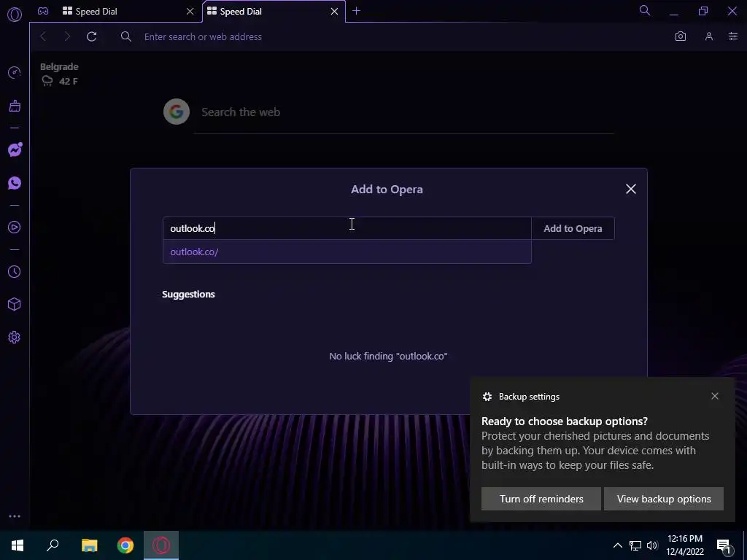Open GX Corner gamepad icon
This screenshot has width=747, height=560.
[43, 11]
